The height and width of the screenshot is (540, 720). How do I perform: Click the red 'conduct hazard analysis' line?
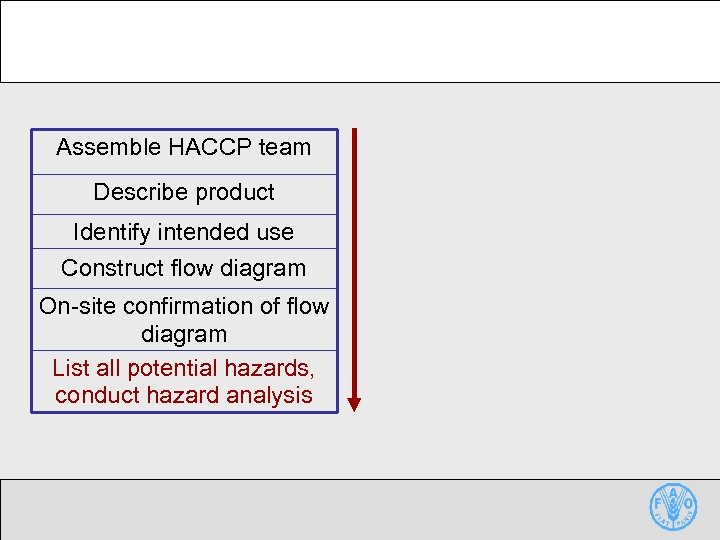tap(184, 395)
